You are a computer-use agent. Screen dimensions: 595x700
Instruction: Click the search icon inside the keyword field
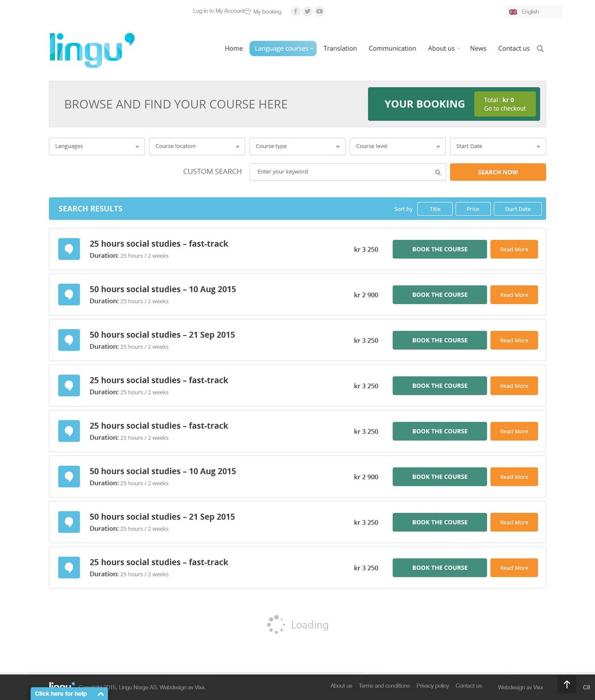(437, 172)
